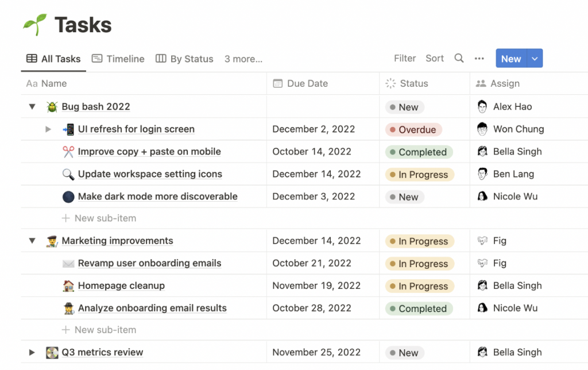This screenshot has height=370, width=588.
Task: Open the three-dot more options menu
Action: click(x=479, y=58)
